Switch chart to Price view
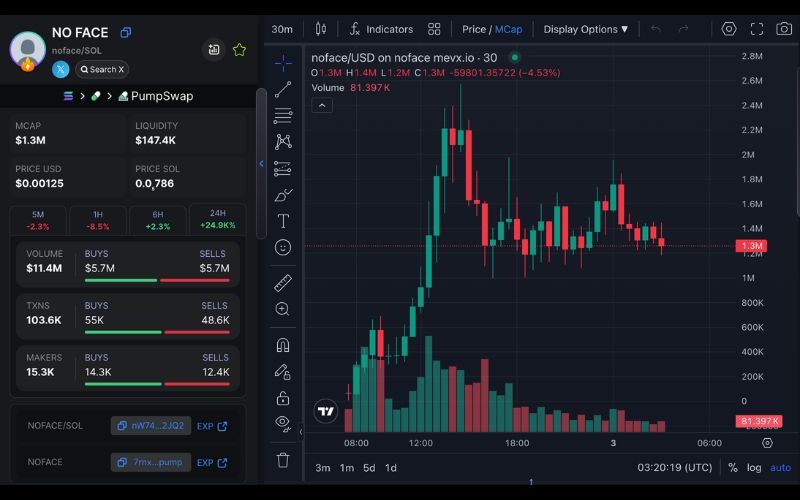This screenshot has height=500, width=800. coord(473,29)
